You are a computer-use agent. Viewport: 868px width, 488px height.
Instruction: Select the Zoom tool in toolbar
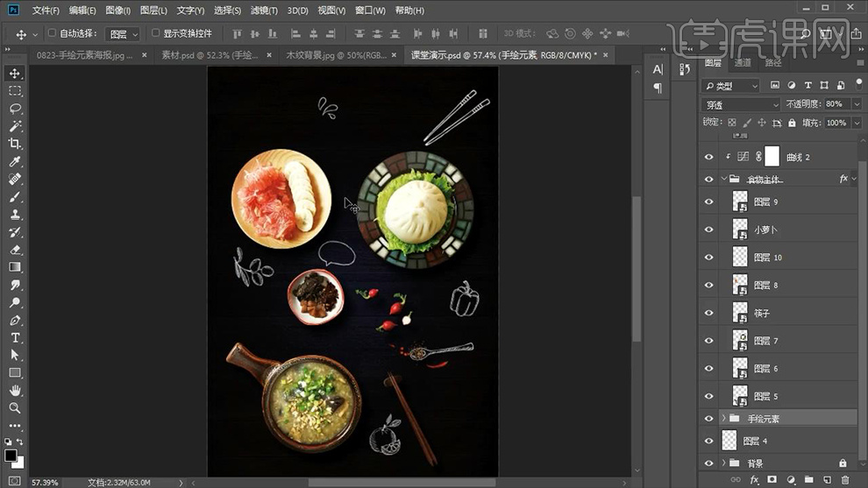pos(15,408)
